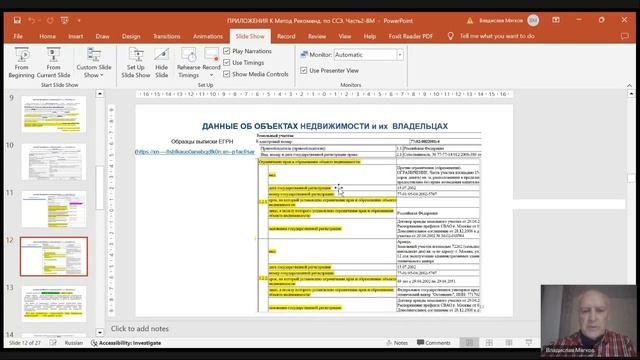Click the Record button in Set Up group
The width and height of the screenshot is (640, 360).
[x=211, y=58]
